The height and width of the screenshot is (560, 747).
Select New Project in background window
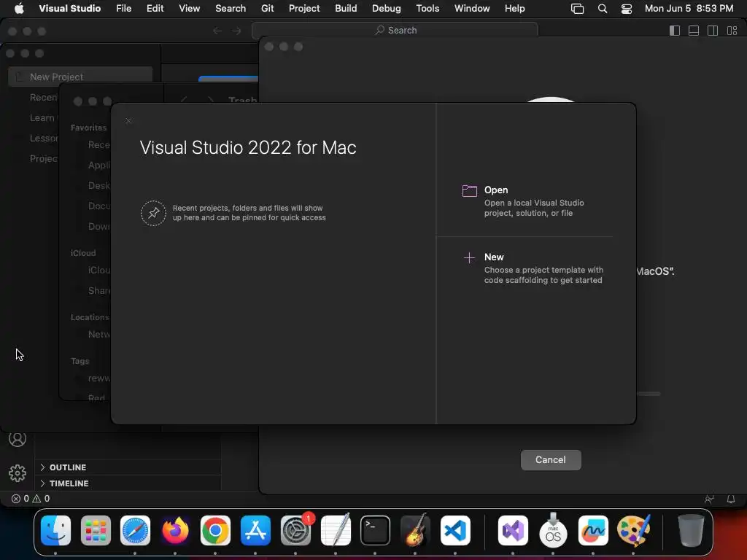80,77
